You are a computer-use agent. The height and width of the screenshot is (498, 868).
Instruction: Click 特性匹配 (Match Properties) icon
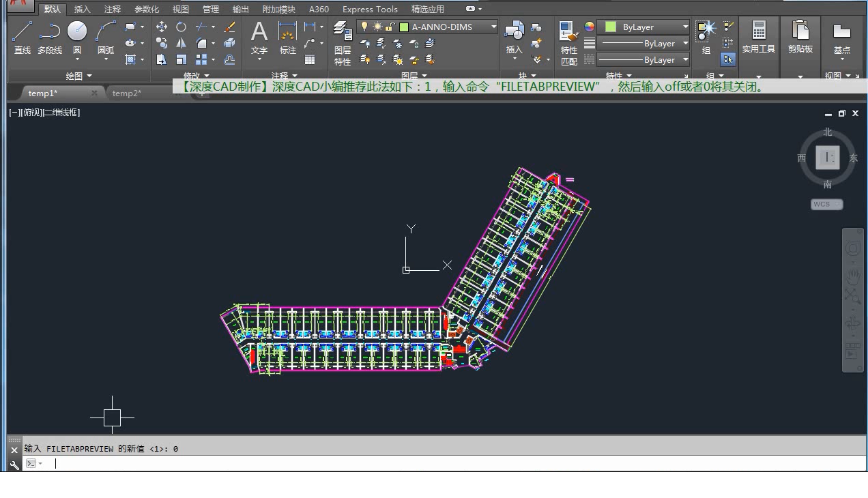(569, 43)
